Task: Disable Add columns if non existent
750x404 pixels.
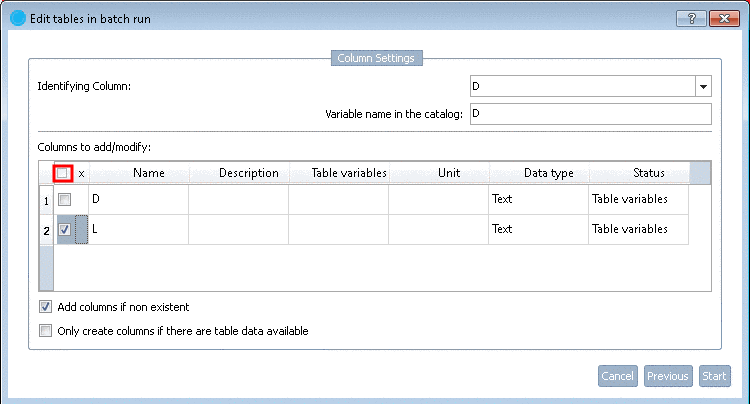Action: click(45, 307)
